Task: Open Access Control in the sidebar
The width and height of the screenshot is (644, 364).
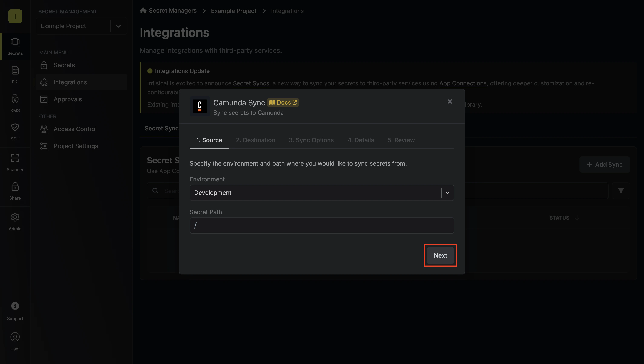Action: tap(81, 129)
